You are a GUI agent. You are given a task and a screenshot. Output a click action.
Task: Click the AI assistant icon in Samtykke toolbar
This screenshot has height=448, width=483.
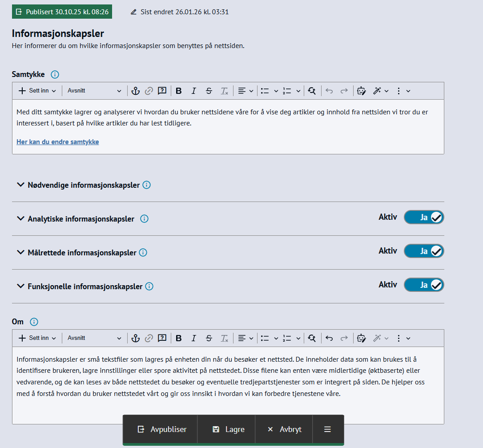(x=362, y=91)
